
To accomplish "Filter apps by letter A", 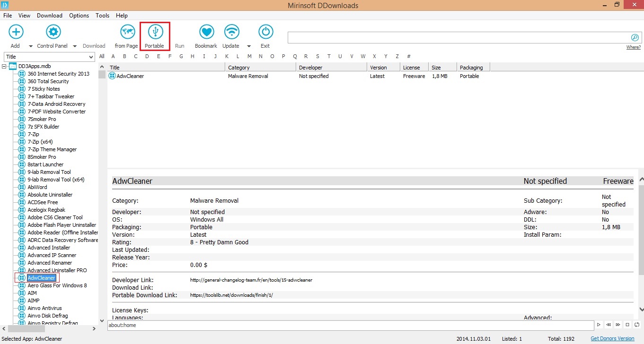I will point(113,57).
